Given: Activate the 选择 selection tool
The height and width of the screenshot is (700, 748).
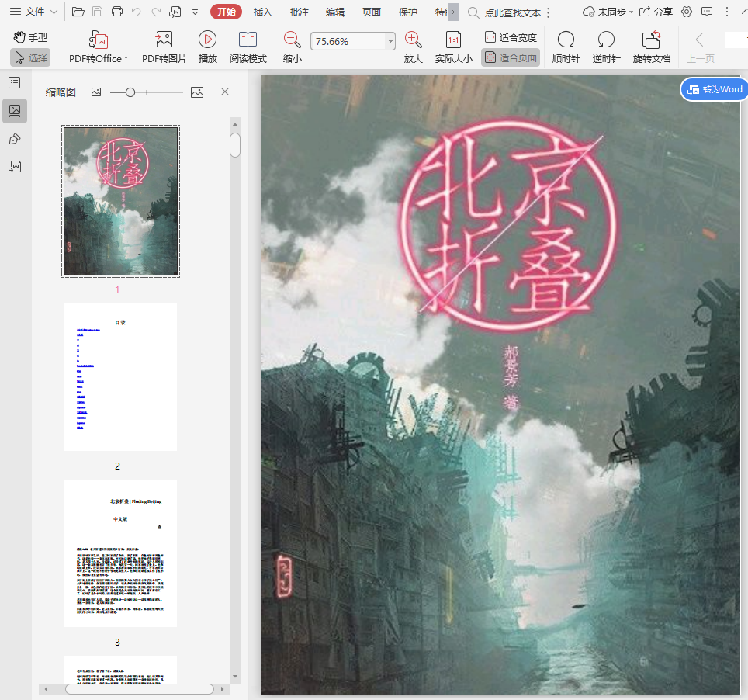Looking at the screenshot, I should coord(30,57).
